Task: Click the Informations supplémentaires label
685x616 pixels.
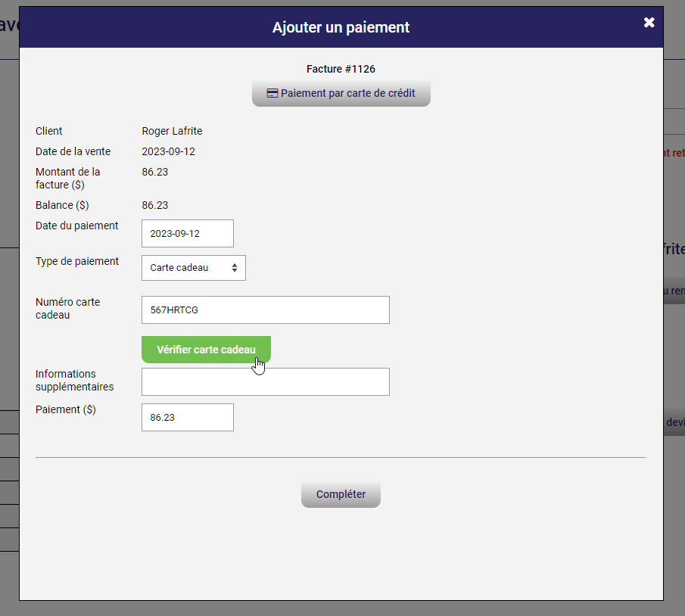Action: (74, 380)
